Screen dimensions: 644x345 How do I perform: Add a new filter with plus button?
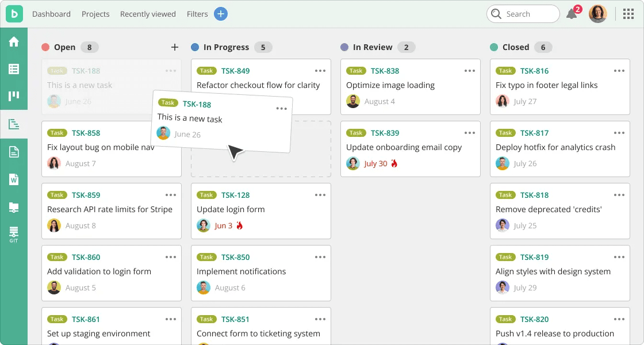(x=221, y=14)
